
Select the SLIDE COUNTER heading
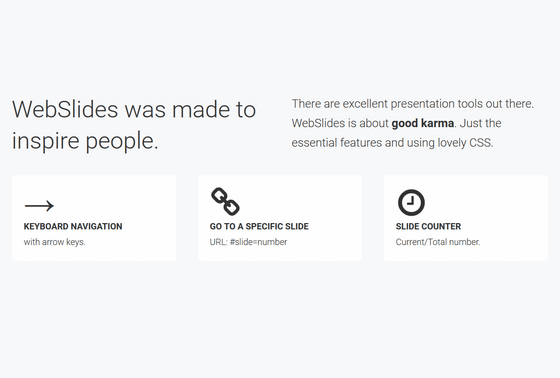tap(428, 226)
